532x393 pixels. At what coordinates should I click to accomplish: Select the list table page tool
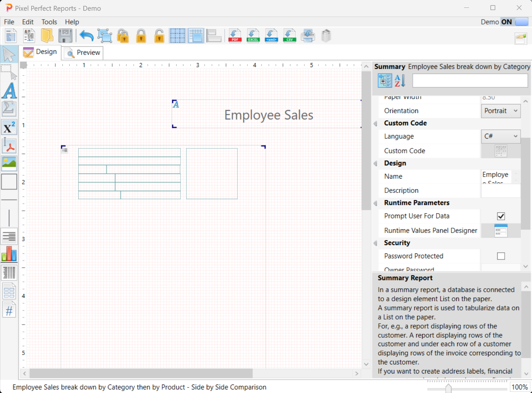point(9,291)
